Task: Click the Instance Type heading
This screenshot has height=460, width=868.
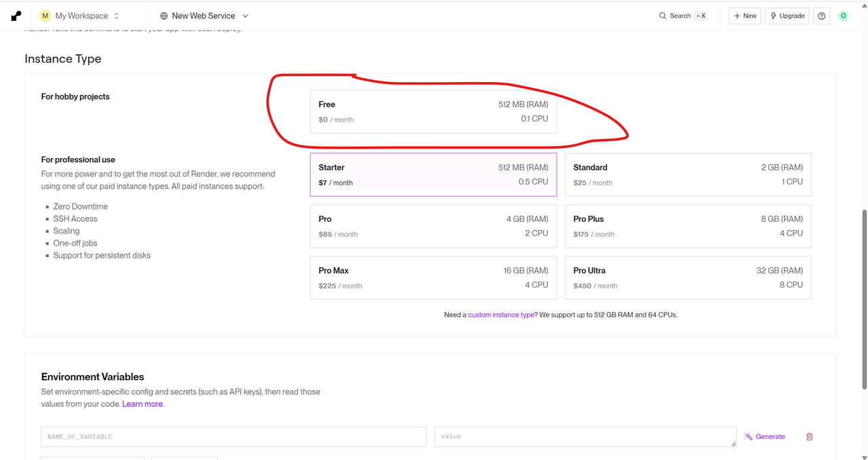Action: point(63,59)
